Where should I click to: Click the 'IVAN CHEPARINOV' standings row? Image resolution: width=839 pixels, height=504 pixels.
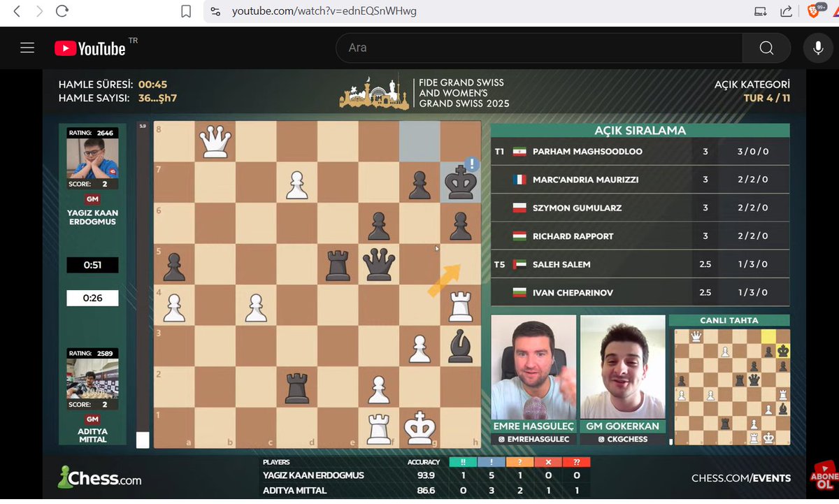tap(640, 292)
